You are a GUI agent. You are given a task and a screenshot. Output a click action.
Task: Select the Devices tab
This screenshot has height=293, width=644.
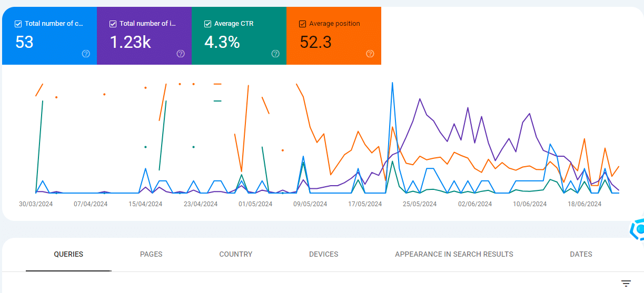pyautogui.click(x=323, y=255)
